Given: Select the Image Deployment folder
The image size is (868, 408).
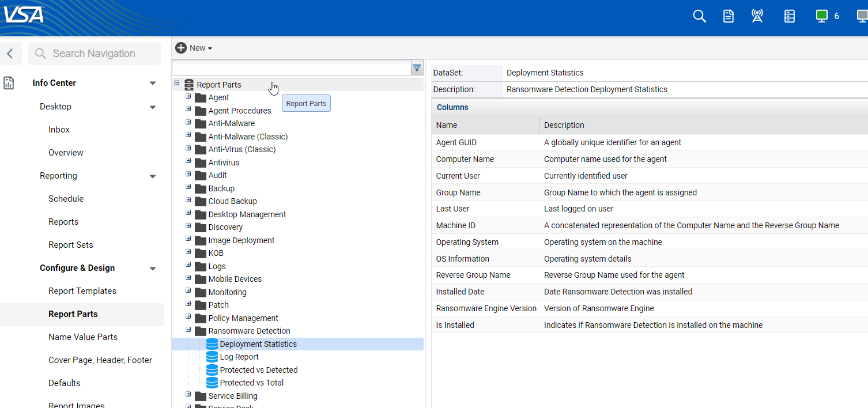Looking at the screenshot, I should [241, 240].
